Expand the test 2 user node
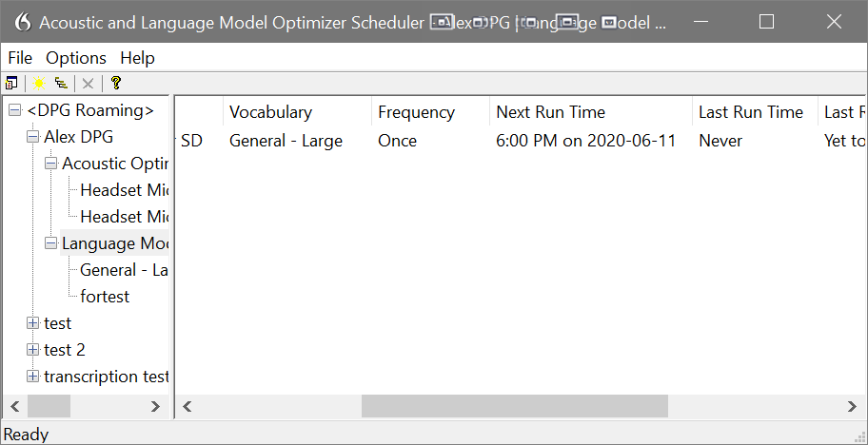868x445 pixels. coord(33,349)
